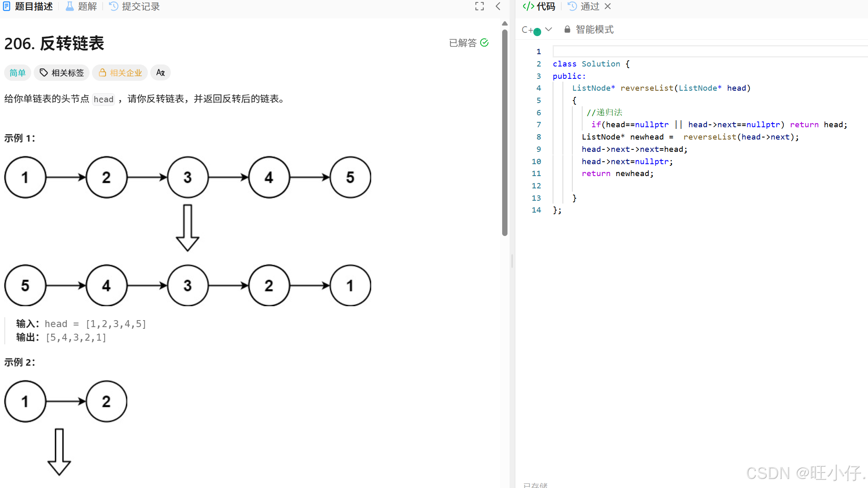868x488 pixels.
Task: Click line 'head->next=nullptr;'
Action: click(x=627, y=162)
